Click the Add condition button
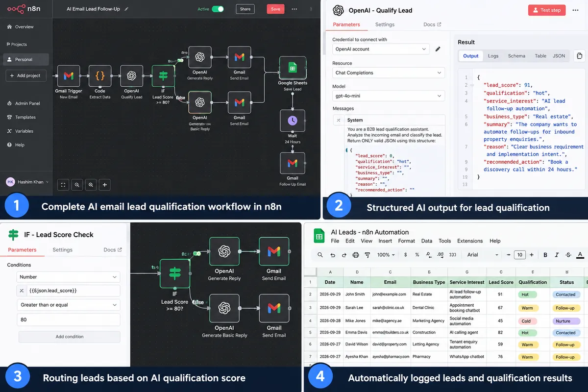The height and width of the screenshot is (392, 588). [x=69, y=337]
